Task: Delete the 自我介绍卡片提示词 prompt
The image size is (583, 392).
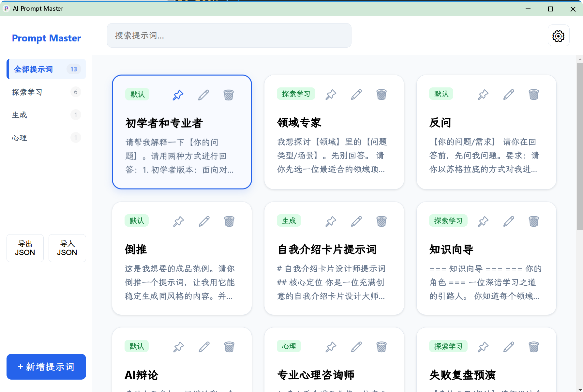Action: point(381,221)
